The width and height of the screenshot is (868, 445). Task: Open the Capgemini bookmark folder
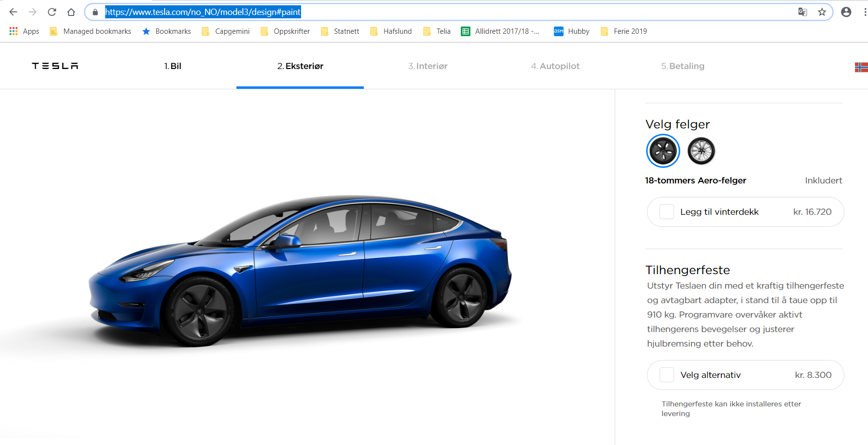tap(226, 31)
